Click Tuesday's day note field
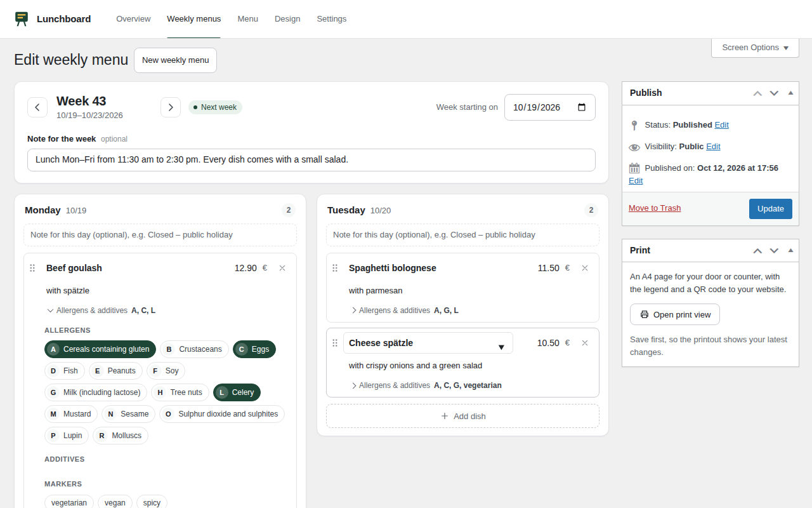The width and height of the screenshot is (812, 508). point(462,235)
